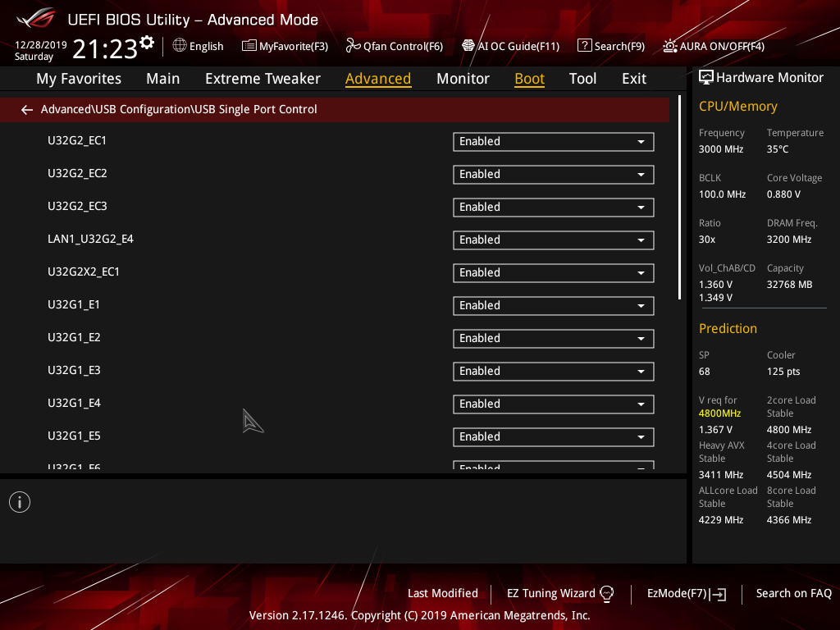
Task: Click the 32768 MB capacity value
Action: 789,285
